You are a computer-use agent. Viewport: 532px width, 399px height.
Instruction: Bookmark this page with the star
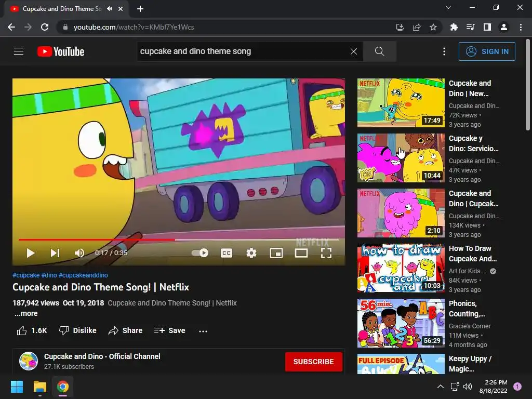433,27
